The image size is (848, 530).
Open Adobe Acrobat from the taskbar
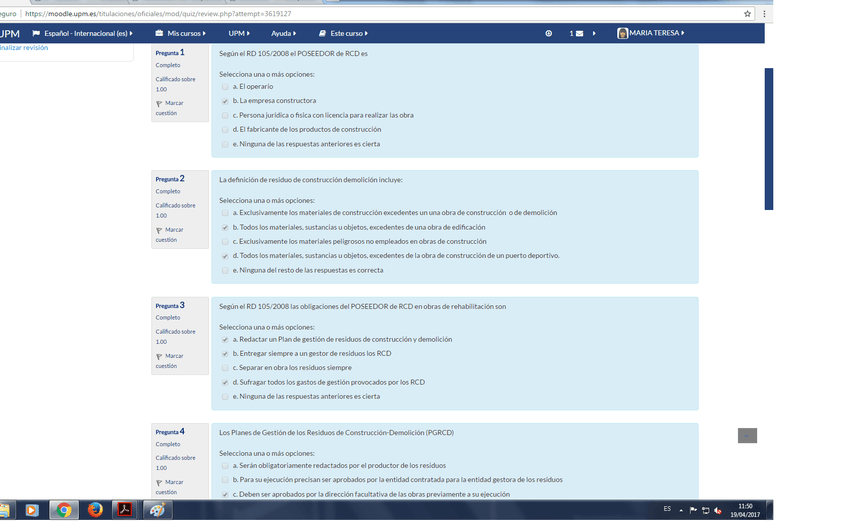click(x=125, y=510)
